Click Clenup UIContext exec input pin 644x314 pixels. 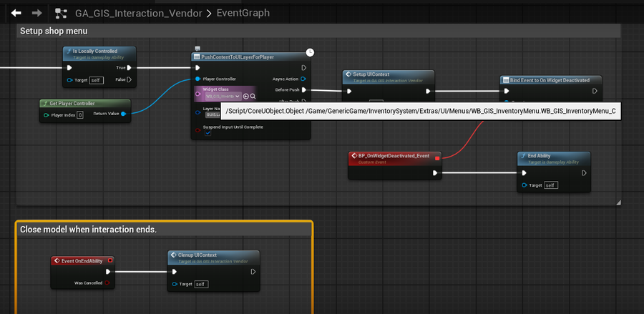pos(175,272)
